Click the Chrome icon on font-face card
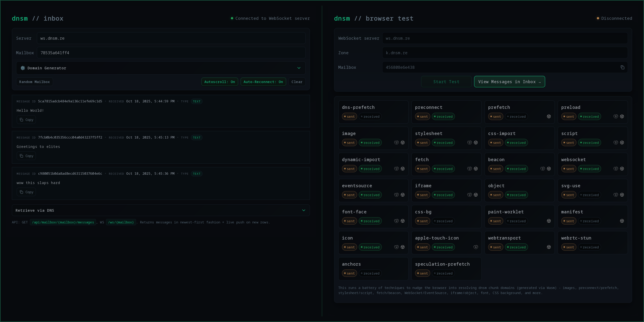644x322 pixels. 403,221
